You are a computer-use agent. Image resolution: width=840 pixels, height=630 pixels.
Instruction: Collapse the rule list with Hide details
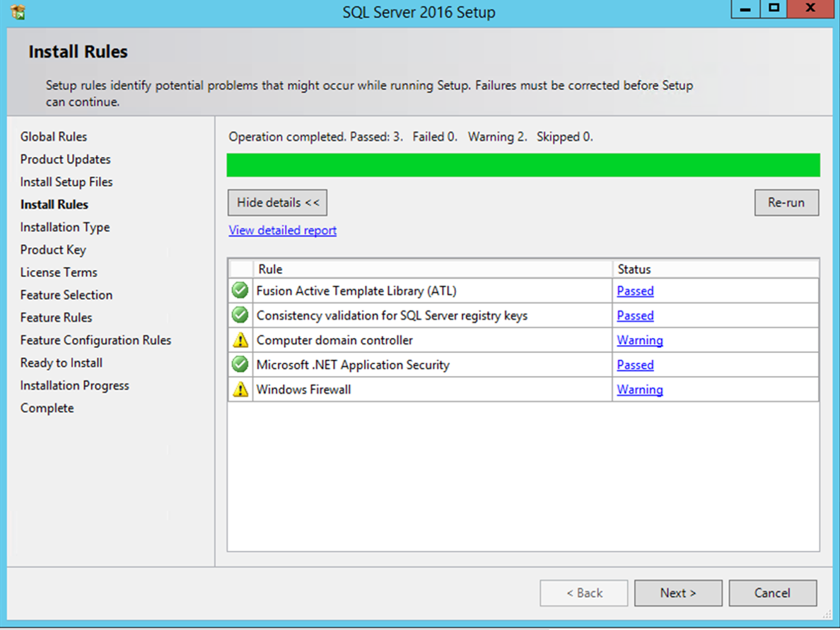(277, 202)
